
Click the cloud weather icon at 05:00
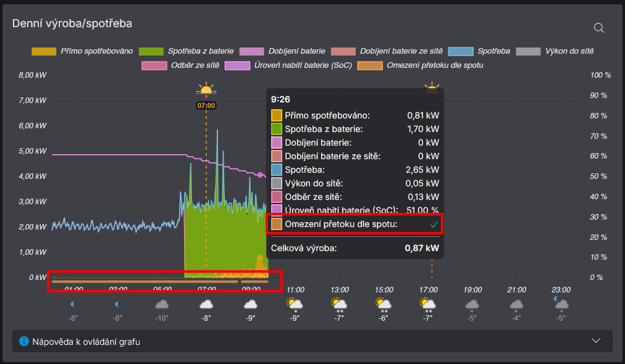[x=162, y=304]
